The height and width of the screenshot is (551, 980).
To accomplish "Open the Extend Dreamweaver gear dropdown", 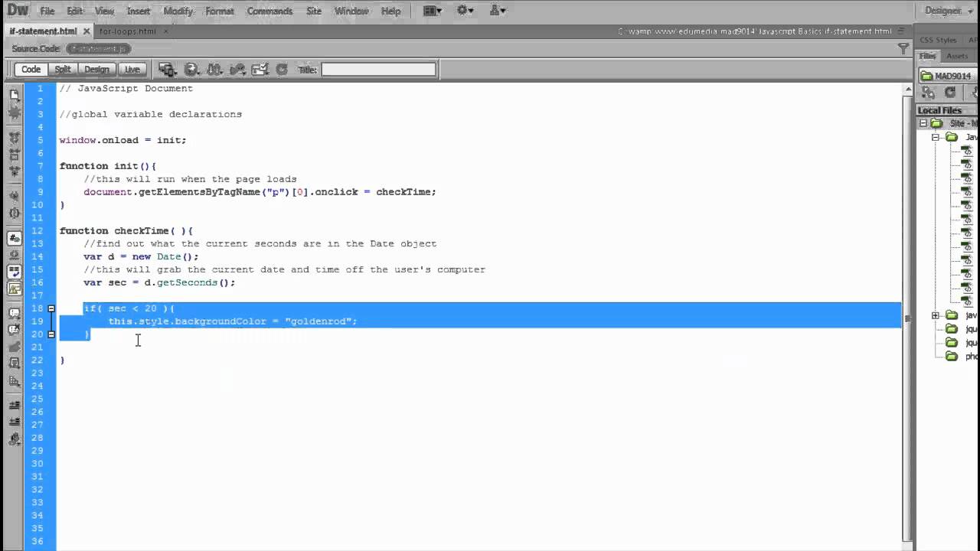I will click(x=465, y=11).
